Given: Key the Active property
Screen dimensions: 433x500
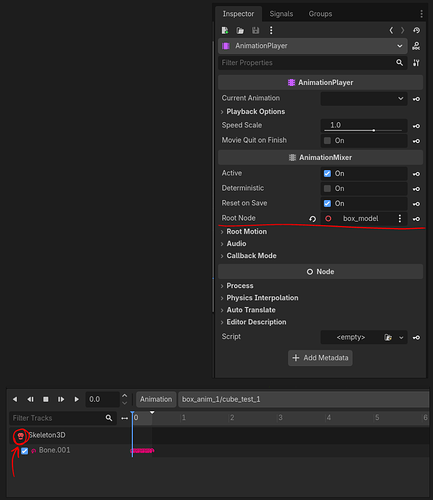Looking at the screenshot, I should [416, 174].
